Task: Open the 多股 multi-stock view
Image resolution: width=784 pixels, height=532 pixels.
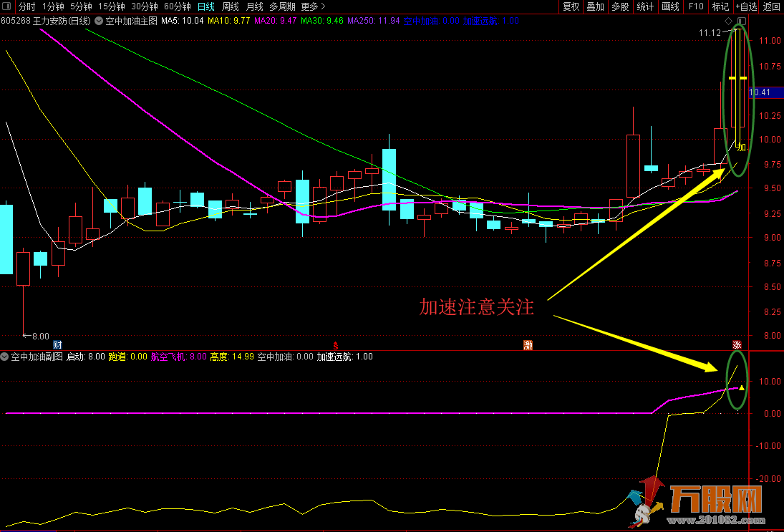Action: (x=620, y=6)
